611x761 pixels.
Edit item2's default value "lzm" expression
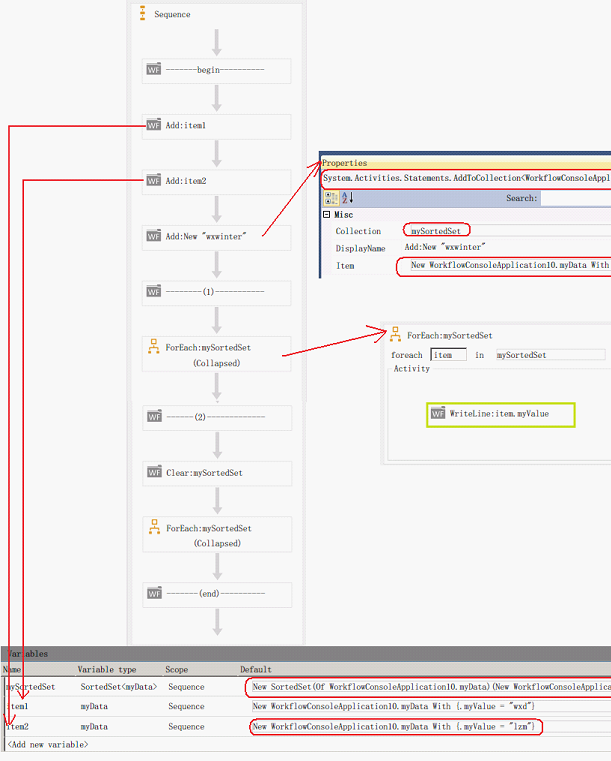[x=394, y=726]
